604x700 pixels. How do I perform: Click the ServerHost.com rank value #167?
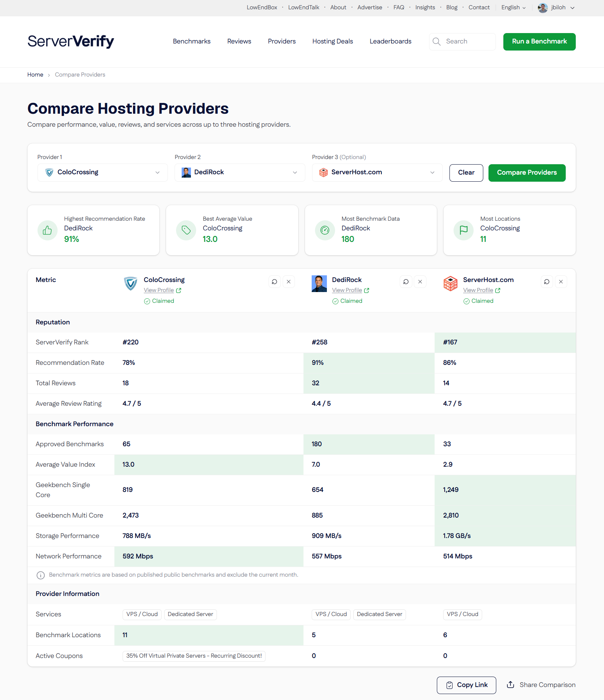pyautogui.click(x=450, y=343)
